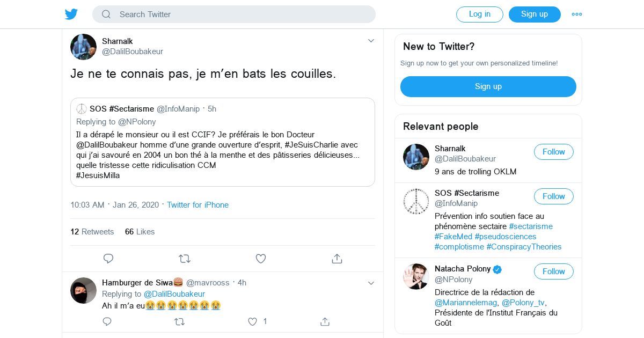Follow Natacha Polony
The image size is (644, 338).
point(553,271)
